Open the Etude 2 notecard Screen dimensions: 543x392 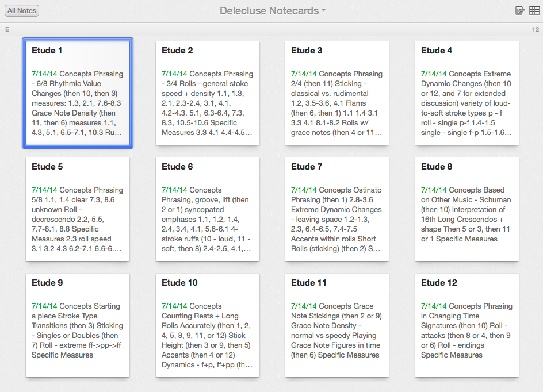pyautogui.click(x=208, y=93)
